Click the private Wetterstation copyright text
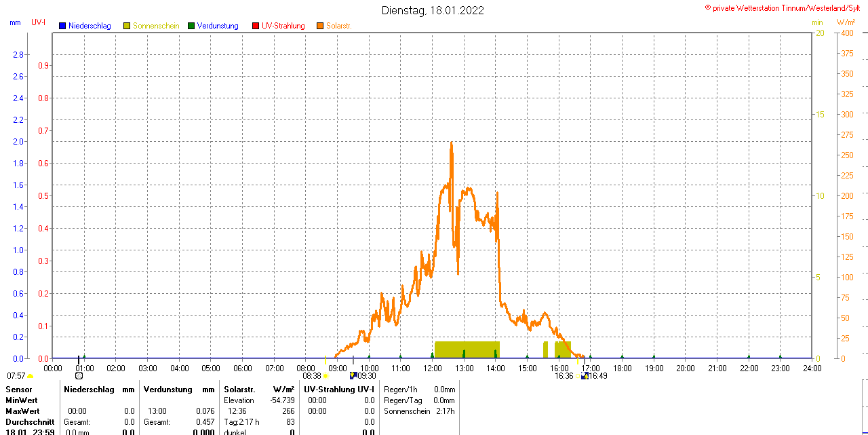Image resolution: width=868 pixels, height=435 pixels. (785, 7)
